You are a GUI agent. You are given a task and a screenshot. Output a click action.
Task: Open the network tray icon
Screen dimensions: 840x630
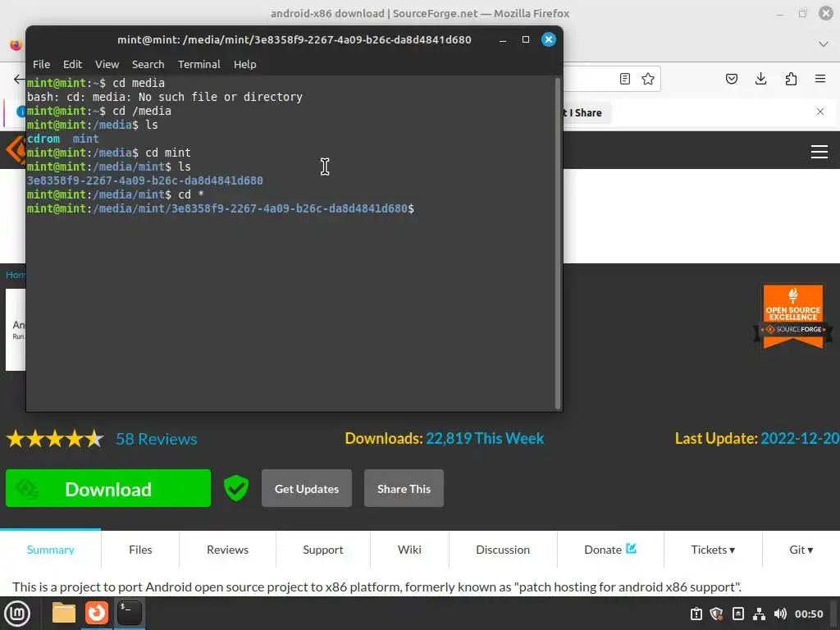(759, 614)
